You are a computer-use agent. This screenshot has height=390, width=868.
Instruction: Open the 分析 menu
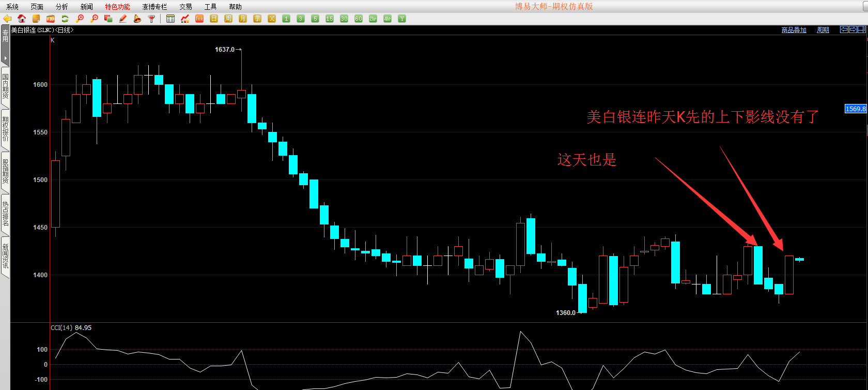coord(61,7)
